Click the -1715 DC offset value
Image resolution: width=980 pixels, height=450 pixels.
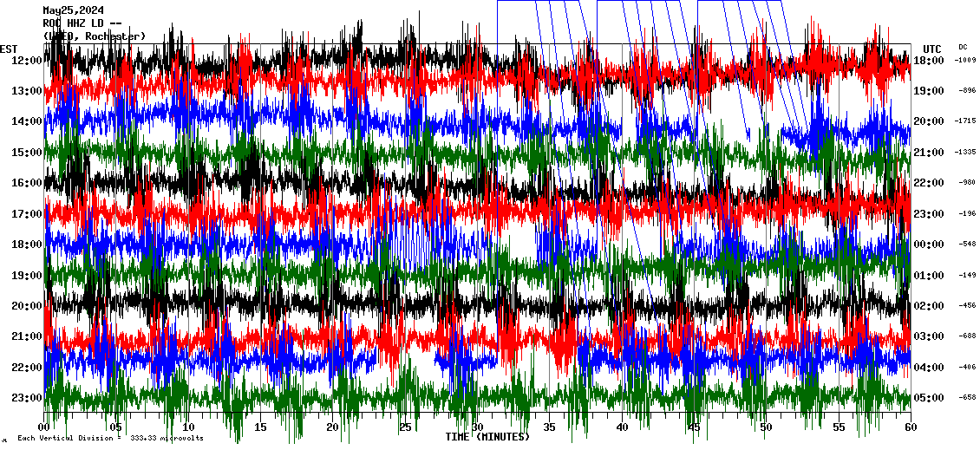(x=965, y=122)
